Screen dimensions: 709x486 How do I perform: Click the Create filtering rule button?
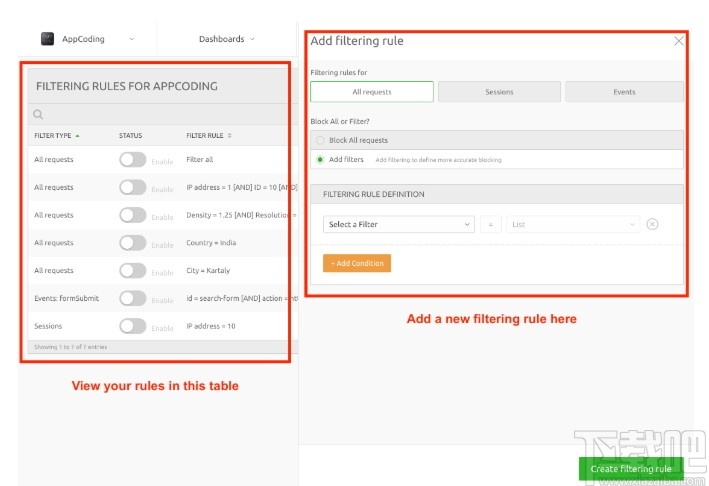point(630,469)
